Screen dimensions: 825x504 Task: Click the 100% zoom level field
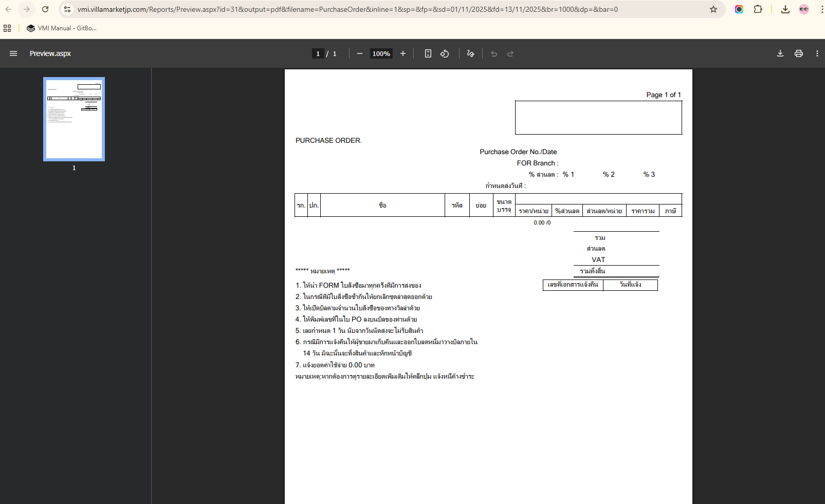coord(381,53)
